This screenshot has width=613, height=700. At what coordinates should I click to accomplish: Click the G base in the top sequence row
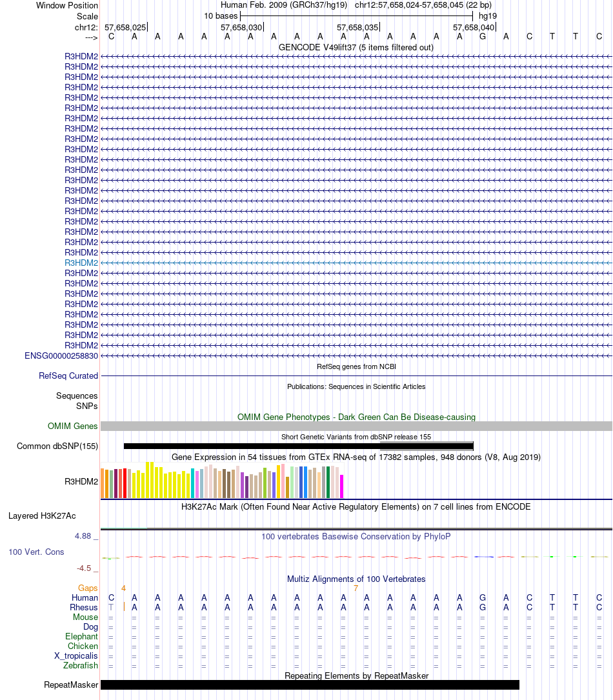pyautogui.click(x=483, y=37)
